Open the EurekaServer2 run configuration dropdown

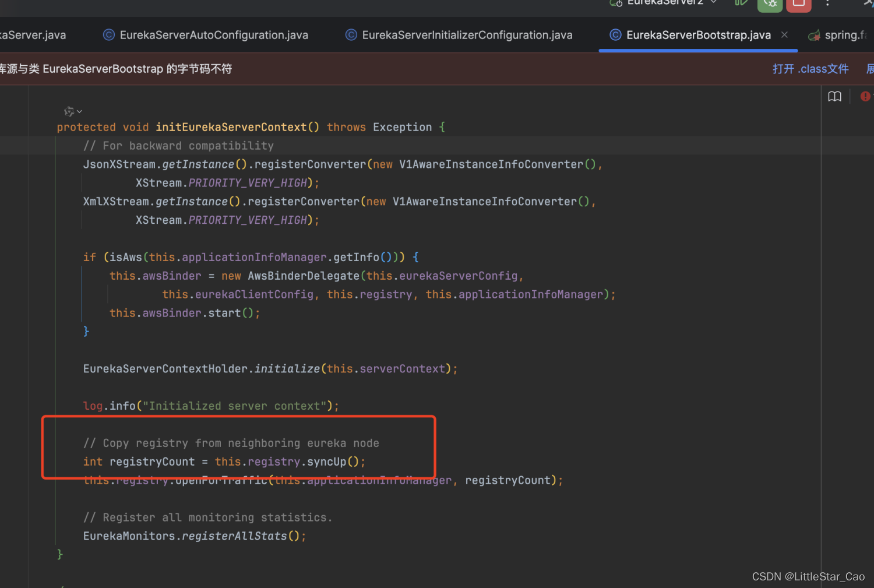pos(664,2)
